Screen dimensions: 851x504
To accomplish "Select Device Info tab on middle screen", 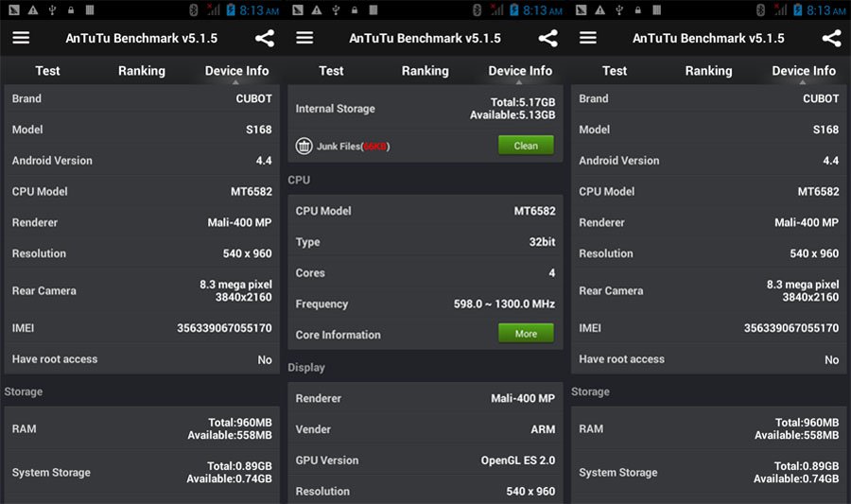I will [520, 71].
